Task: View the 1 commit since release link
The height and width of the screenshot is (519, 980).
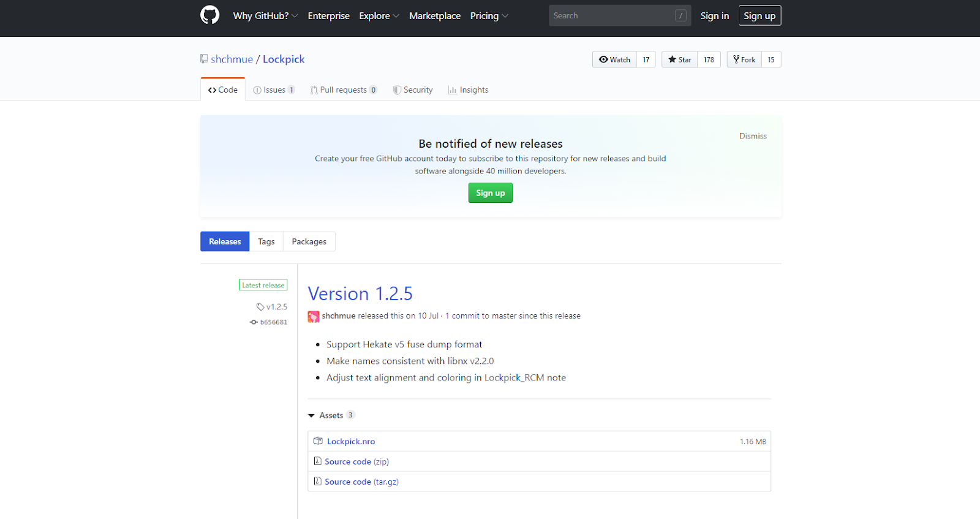Action: coord(462,316)
